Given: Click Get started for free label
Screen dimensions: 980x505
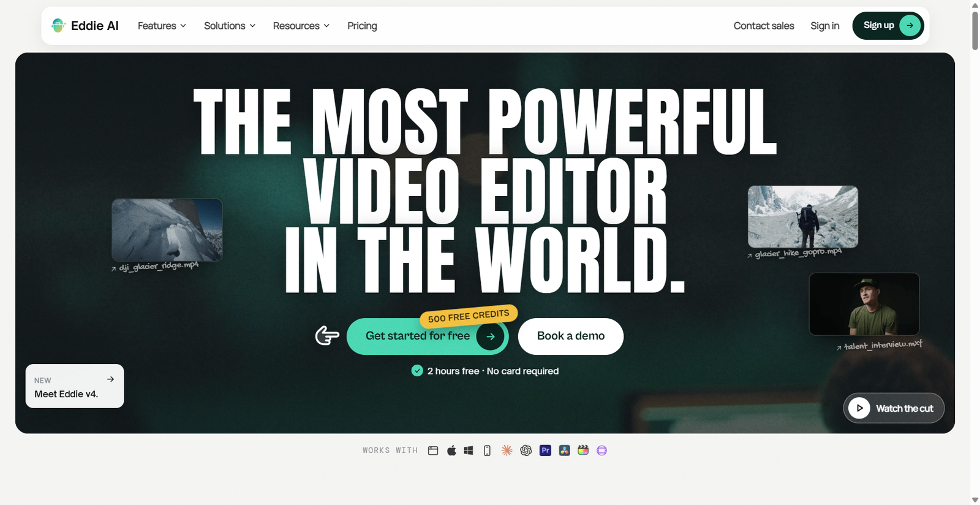Looking at the screenshot, I should coord(418,336).
